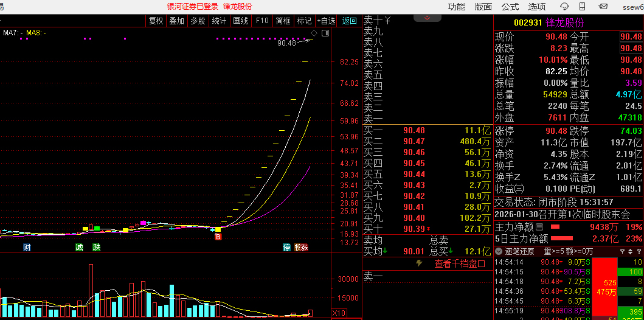This screenshot has height=320, width=644.
Task: Click the 总额 value 4.97亿
Action: tap(629, 94)
